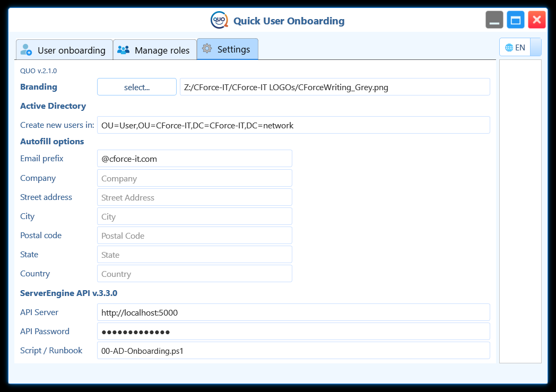Click the "API Server" label
This screenshot has height=392, width=556.
click(39, 312)
